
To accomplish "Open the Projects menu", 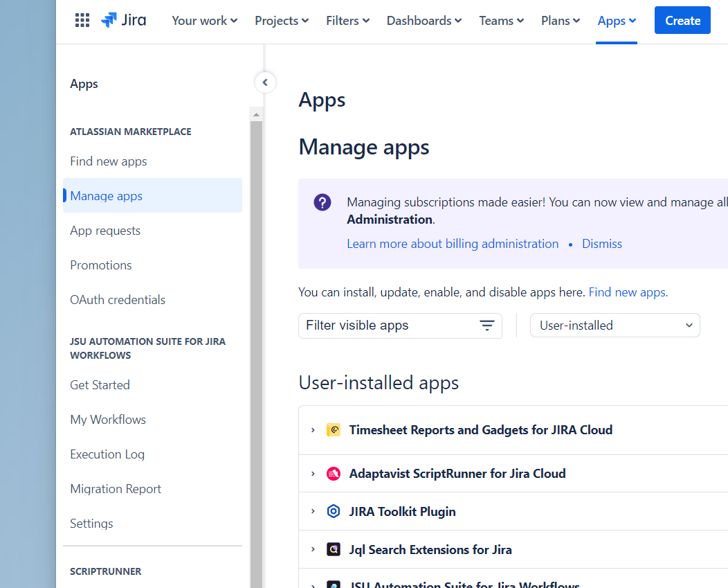I will tap(282, 21).
